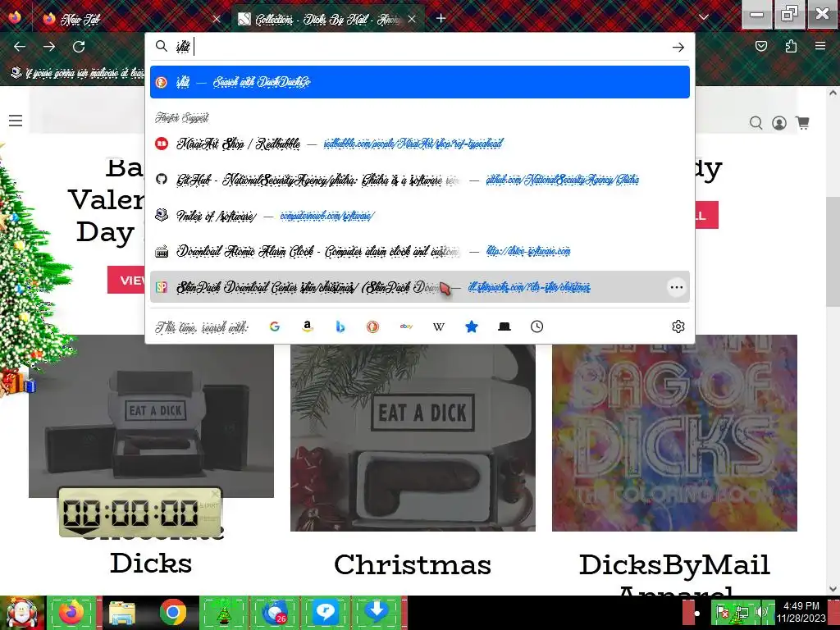Search this time with eBay
Screen dimensions: 840x630
[x=406, y=326]
